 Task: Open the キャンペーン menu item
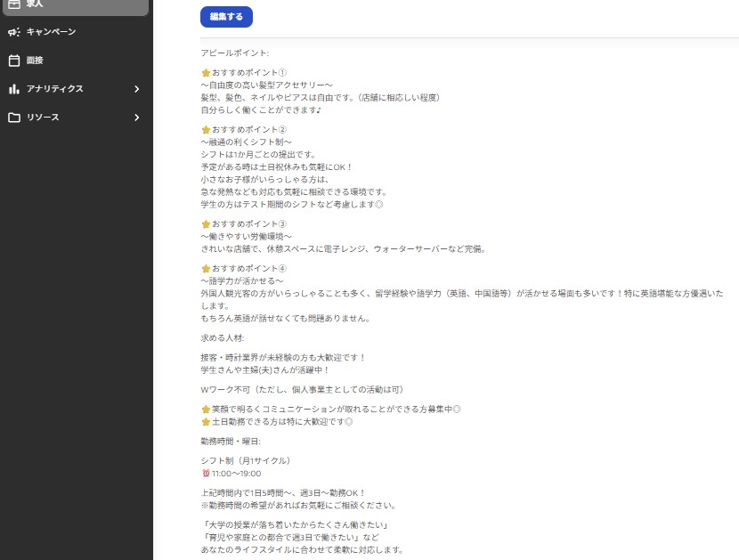(51, 32)
